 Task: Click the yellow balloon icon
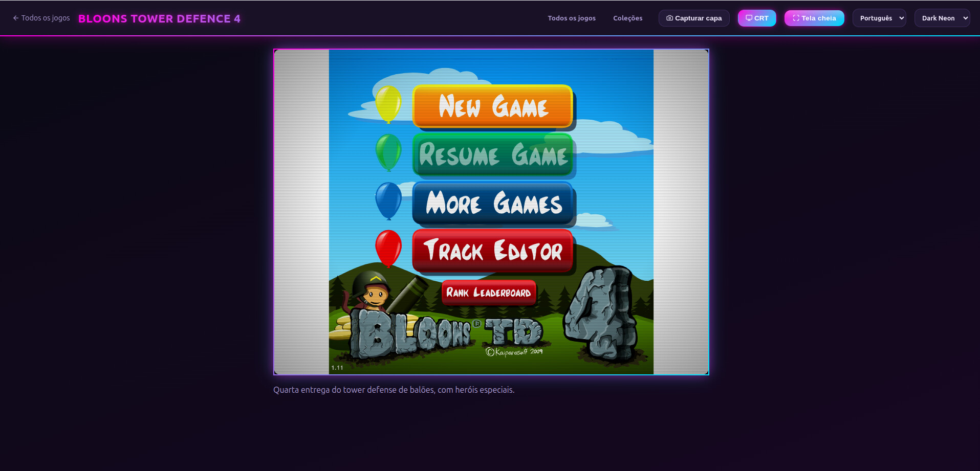pyautogui.click(x=388, y=104)
